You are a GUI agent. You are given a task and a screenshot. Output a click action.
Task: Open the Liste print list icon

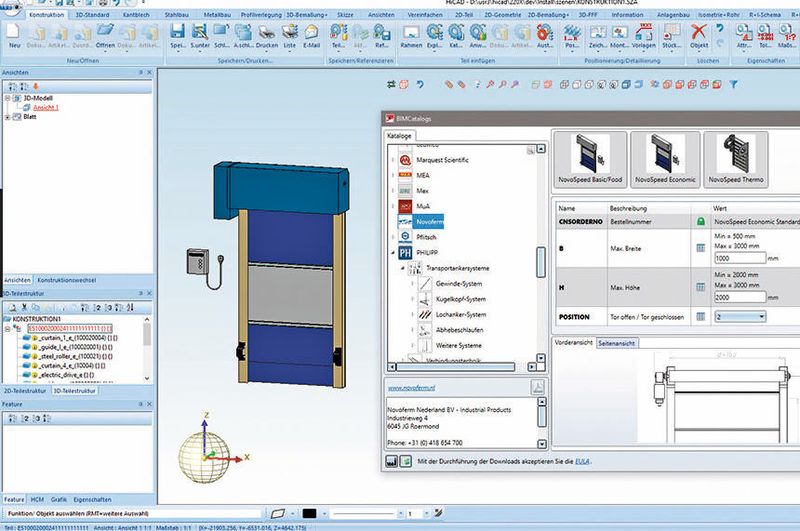289,32
